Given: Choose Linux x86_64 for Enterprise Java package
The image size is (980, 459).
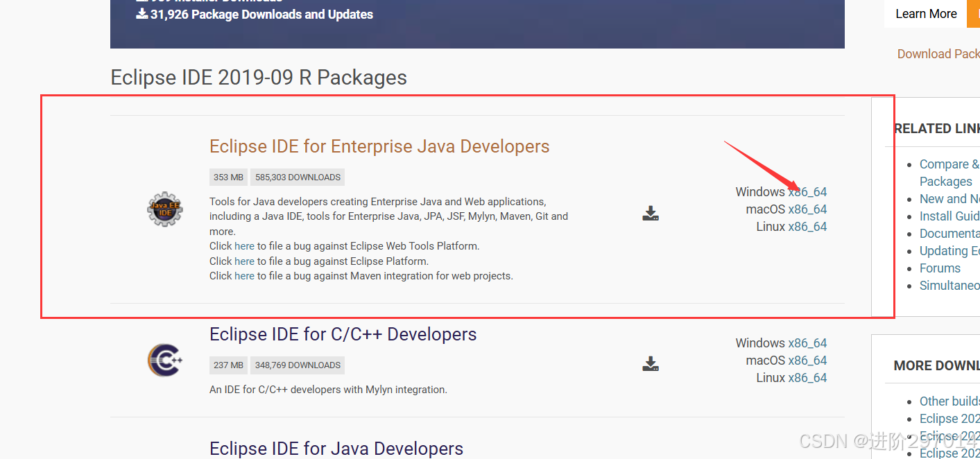Looking at the screenshot, I should [x=807, y=227].
